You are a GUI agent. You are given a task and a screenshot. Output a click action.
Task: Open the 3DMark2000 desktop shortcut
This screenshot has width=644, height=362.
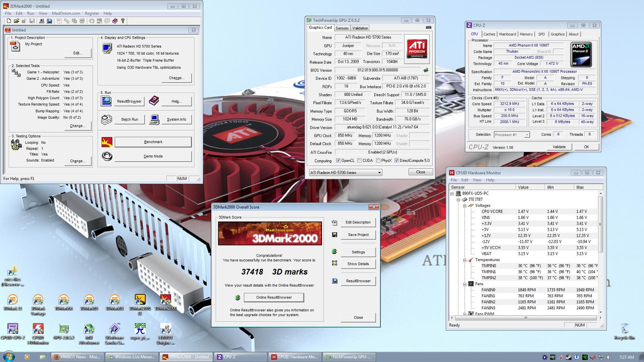coord(165,303)
